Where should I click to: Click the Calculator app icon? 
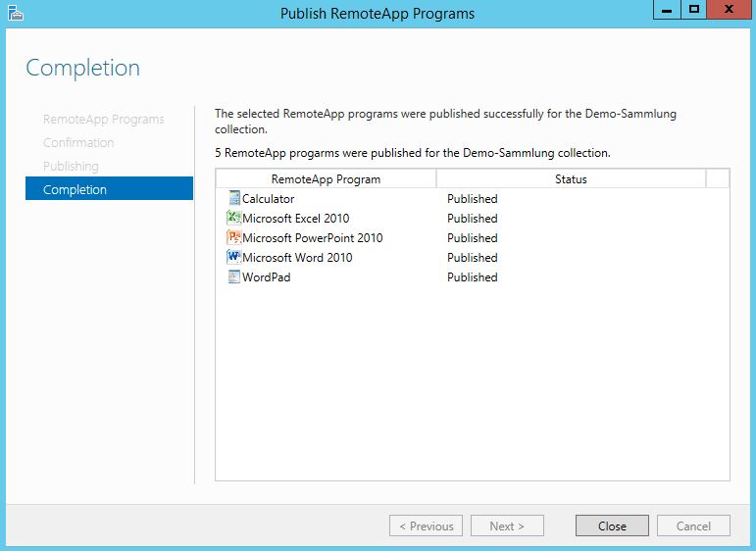(233, 199)
